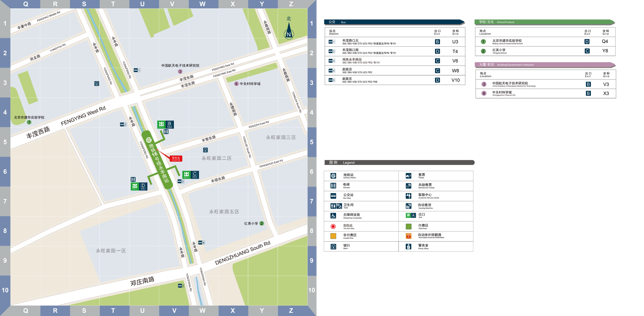The height and width of the screenshot is (316, 644).
Task: Click bus stop 1 icon on map
Action: (137, 70)
